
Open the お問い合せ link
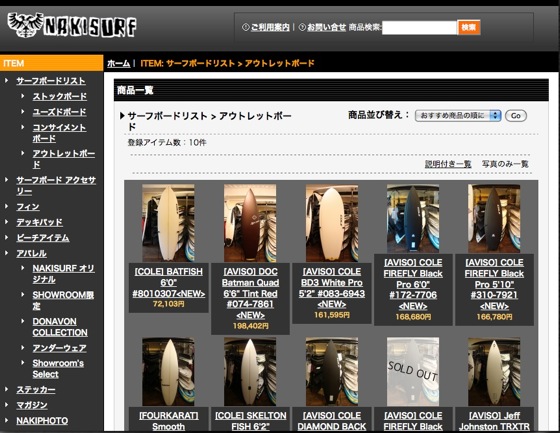326,27
